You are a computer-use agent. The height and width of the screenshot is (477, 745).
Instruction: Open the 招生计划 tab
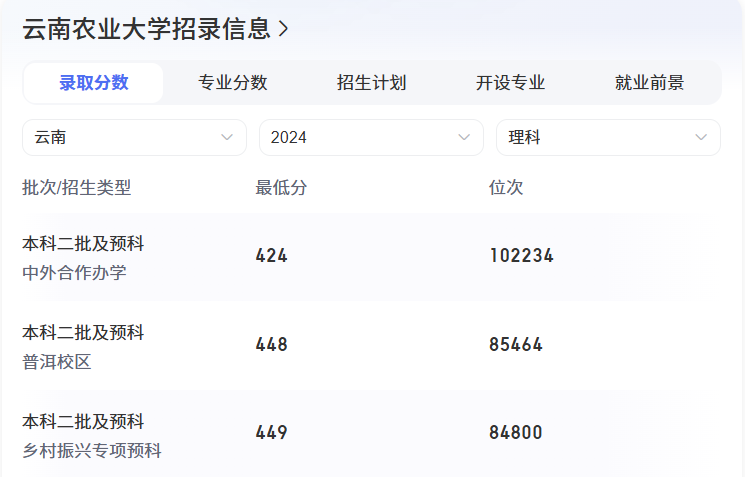pos(372,83)
